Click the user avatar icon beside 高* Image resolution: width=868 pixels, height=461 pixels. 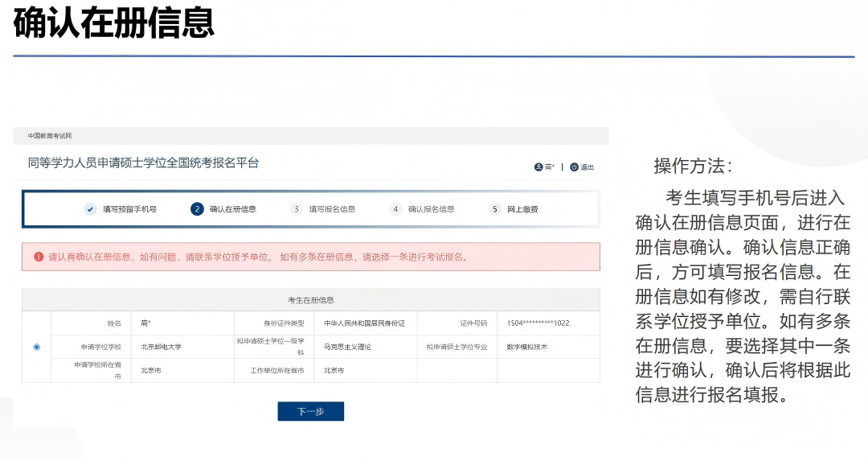click(538, 167)
